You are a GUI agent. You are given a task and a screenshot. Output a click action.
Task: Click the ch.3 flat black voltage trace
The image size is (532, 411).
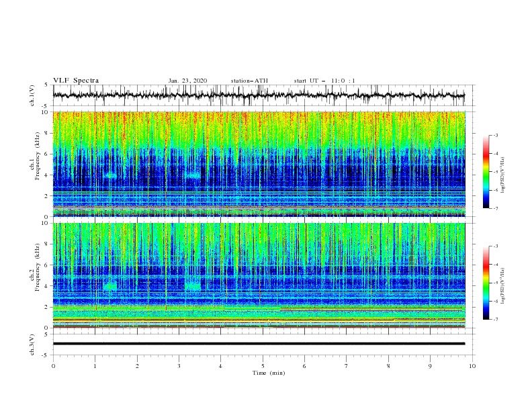[x=259, y=344]
